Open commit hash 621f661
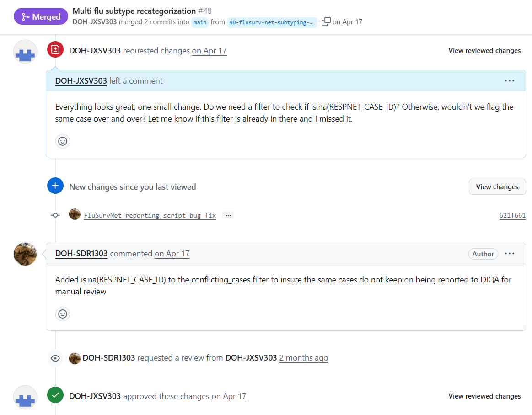Image resolution: width=532 pixels, height=415 pixels. tap(512, 215)
